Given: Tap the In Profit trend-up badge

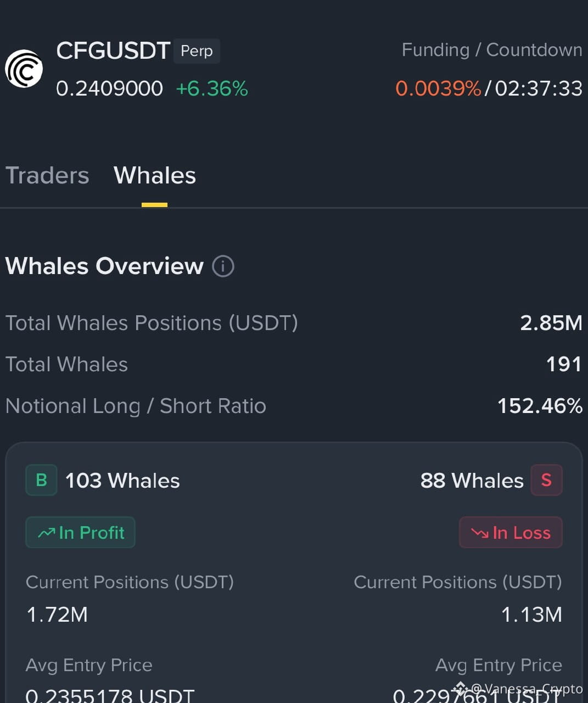Looking at the screenshot, I should [x=80, y=532].
